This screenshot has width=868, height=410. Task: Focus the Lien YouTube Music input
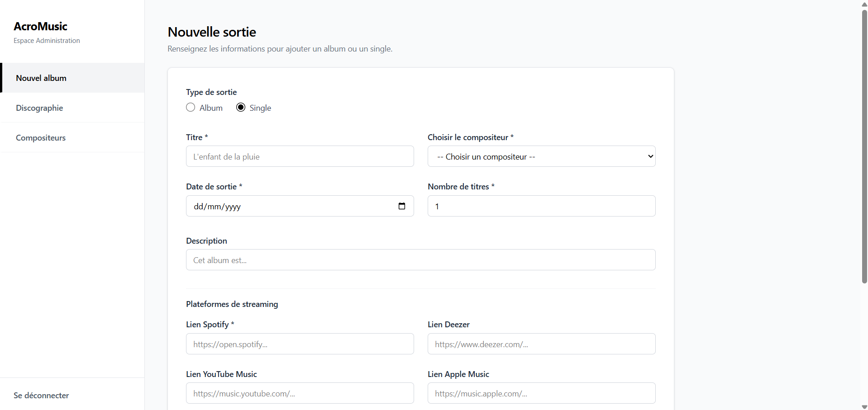click(x=300, y=393)
